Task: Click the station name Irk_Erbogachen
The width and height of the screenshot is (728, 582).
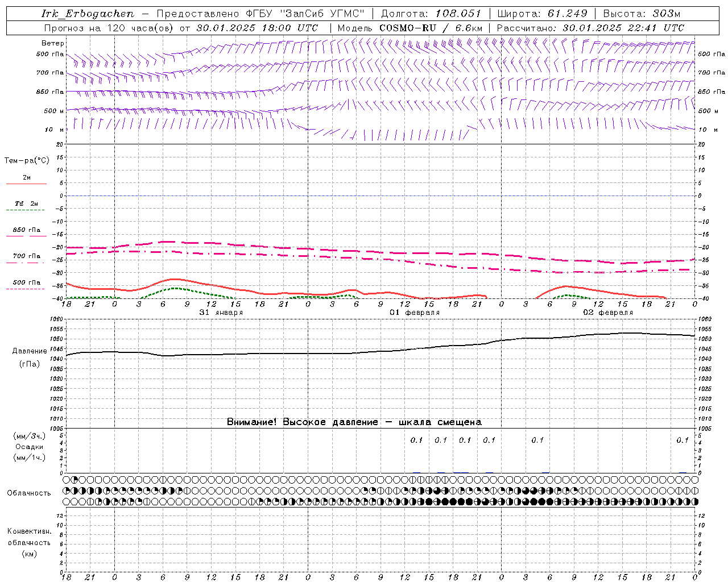Action: click(x=88, y=14)
